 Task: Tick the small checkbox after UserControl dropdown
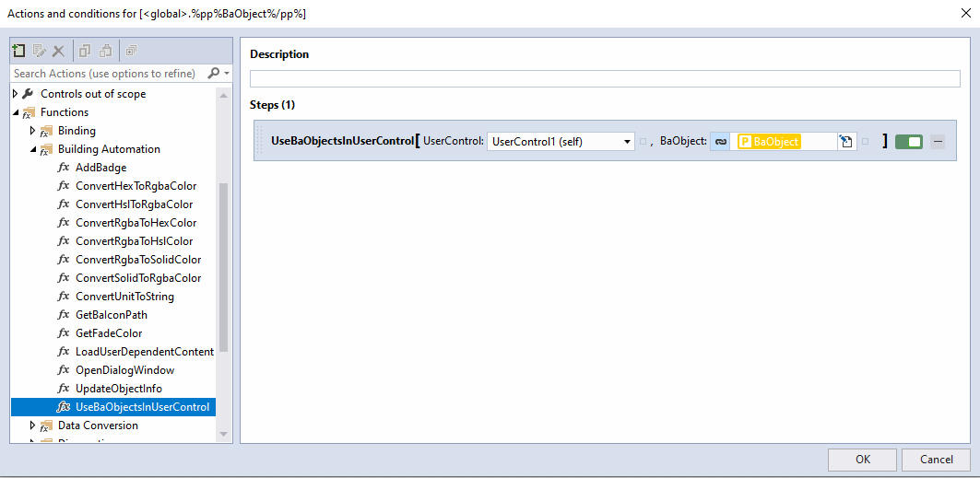[x=643, y=142]
